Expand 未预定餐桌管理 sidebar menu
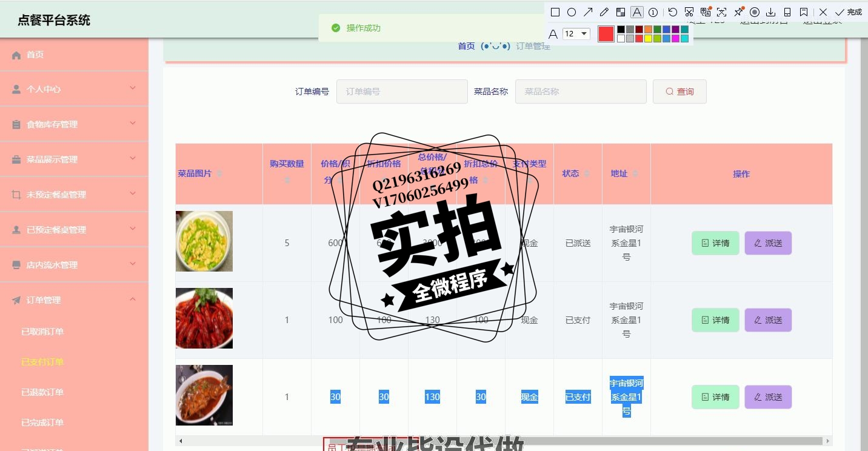This screenshot has height=451, width=868. (x=74, y=194)
